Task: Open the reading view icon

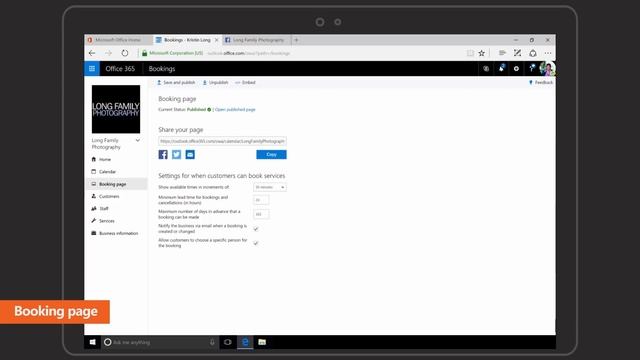Action: [x=470, y=53]
